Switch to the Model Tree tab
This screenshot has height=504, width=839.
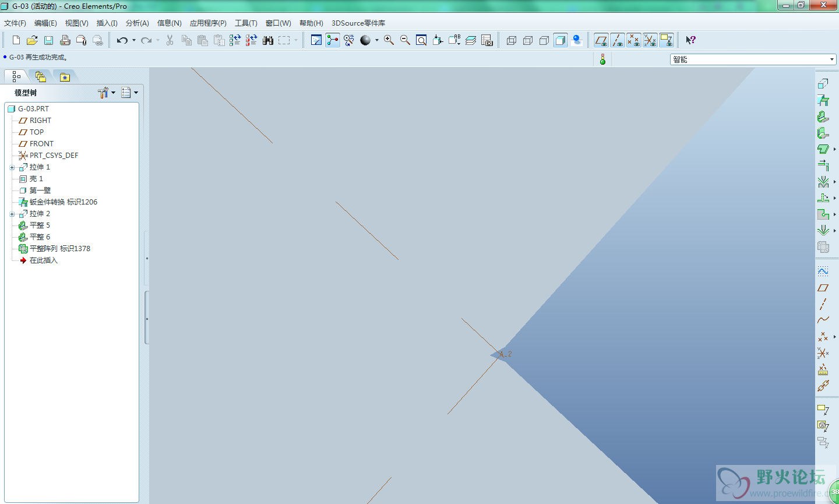coord(16,76)
